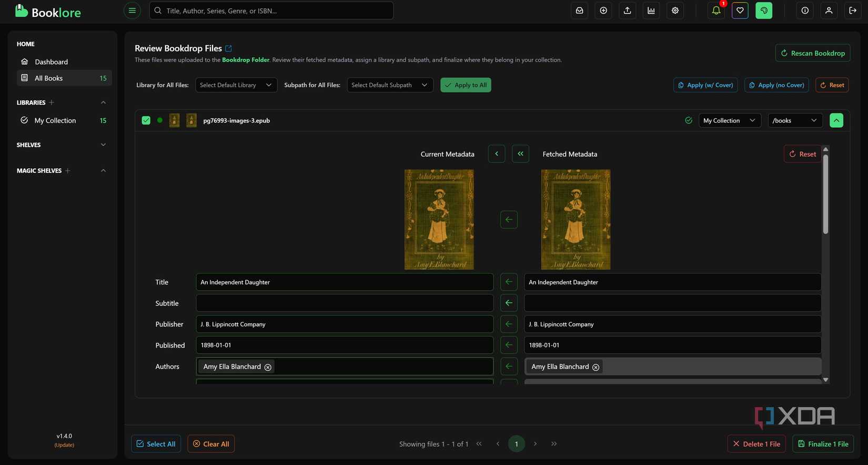Screen dimensions: 868x465
Task: Click the green highlighted icon in top bar
Action: coord(764,11)
